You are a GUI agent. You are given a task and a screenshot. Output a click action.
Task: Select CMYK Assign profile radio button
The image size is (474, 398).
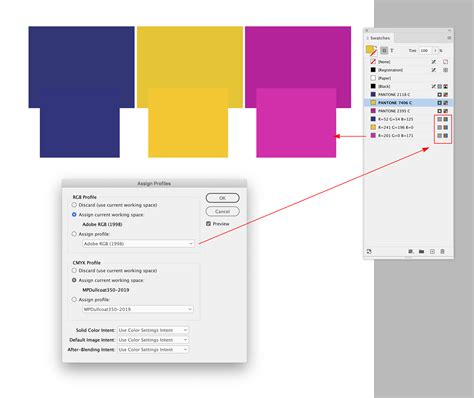[74, 299]
